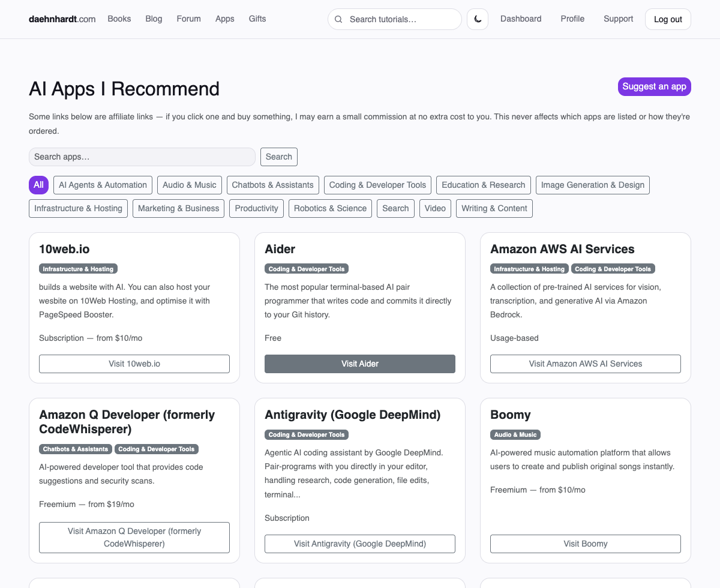Click the magnifier icon in the tutorials search

tap(338, 19)
